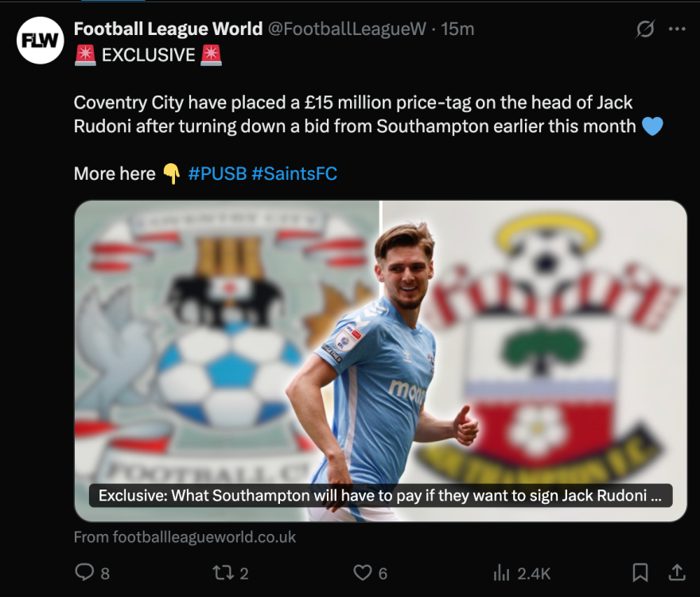Open the #SaintsFC hashtag

(x=294, y=174)
